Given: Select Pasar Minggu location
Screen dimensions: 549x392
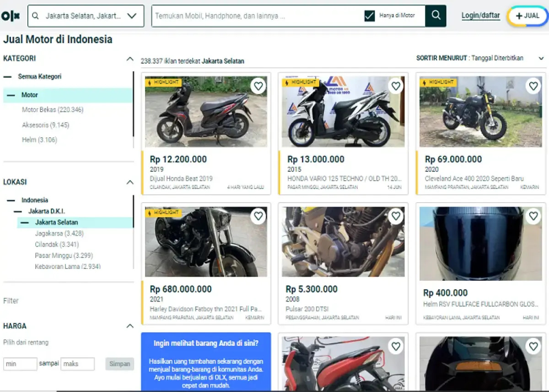Looking at the screenshot, I should [64, 255].
